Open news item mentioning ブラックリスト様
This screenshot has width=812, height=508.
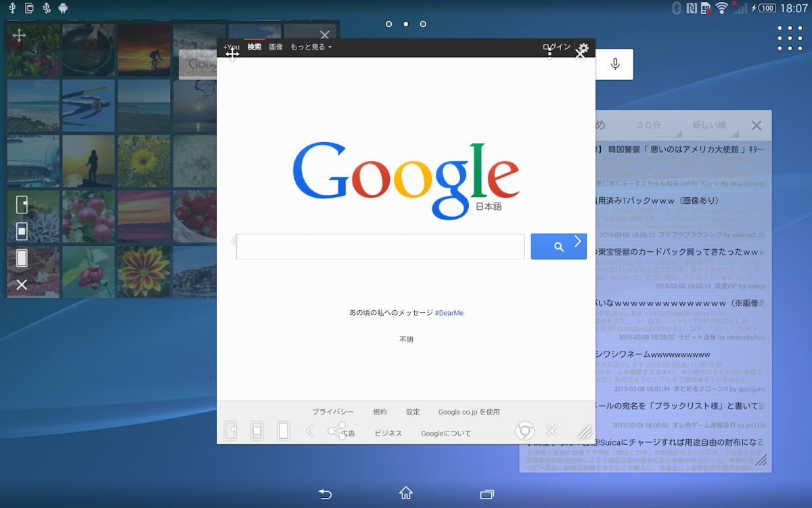coord(682,416)
